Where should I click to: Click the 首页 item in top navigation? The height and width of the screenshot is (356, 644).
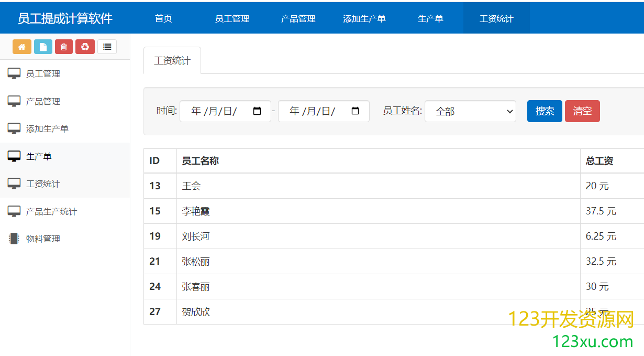pos(163,18)
